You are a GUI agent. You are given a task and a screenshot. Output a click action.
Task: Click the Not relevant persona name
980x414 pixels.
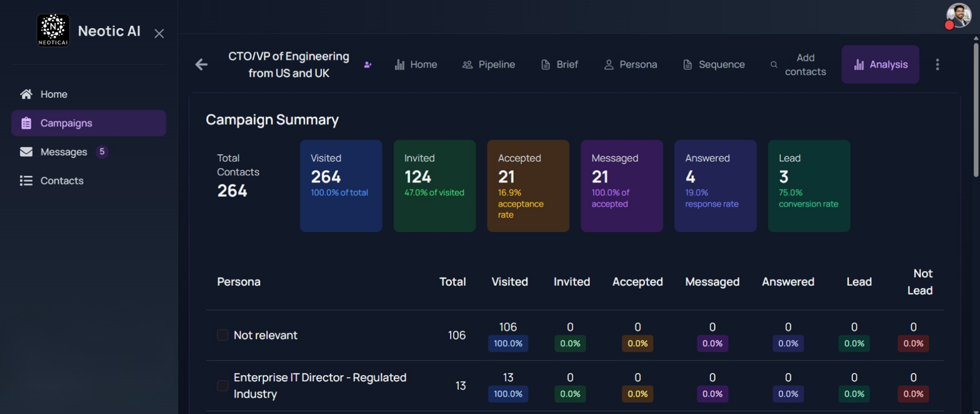pyautogui.click(x=266, y=335)
